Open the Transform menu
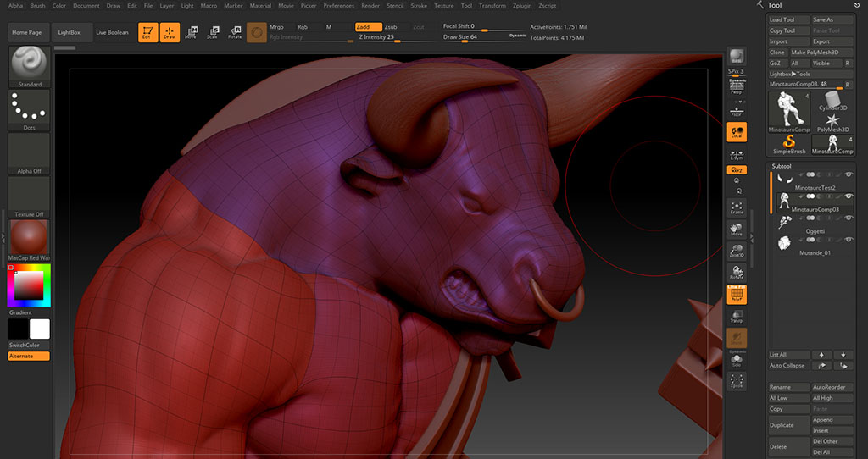The width and height of the screenshot is (868, 459). tap(492, 6)
